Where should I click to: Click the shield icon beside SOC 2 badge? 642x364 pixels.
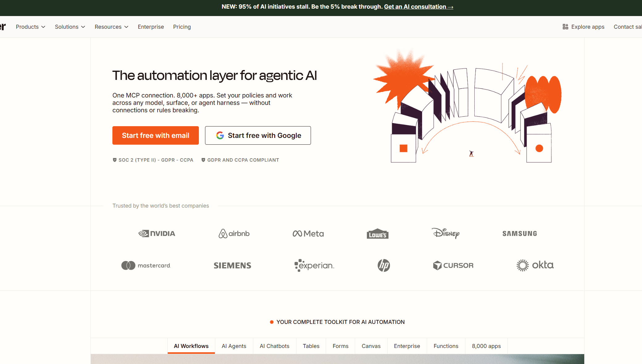114,160
